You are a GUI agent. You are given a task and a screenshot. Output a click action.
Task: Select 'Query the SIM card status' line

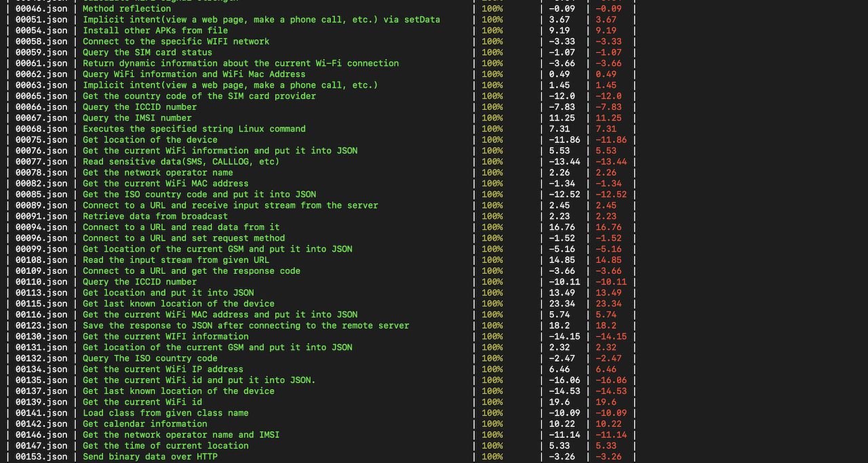click(x=147, y=52)
